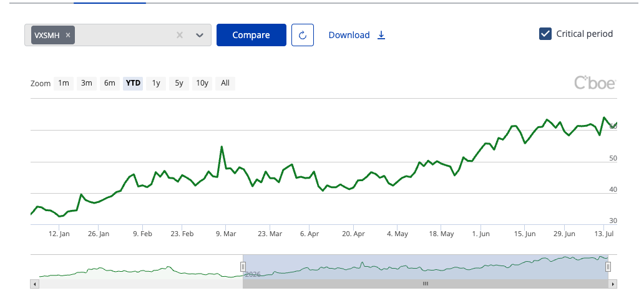This screenshot has height=298, width=644.
Task: Click the 18. May date axis label
Action: coord(441,234)
